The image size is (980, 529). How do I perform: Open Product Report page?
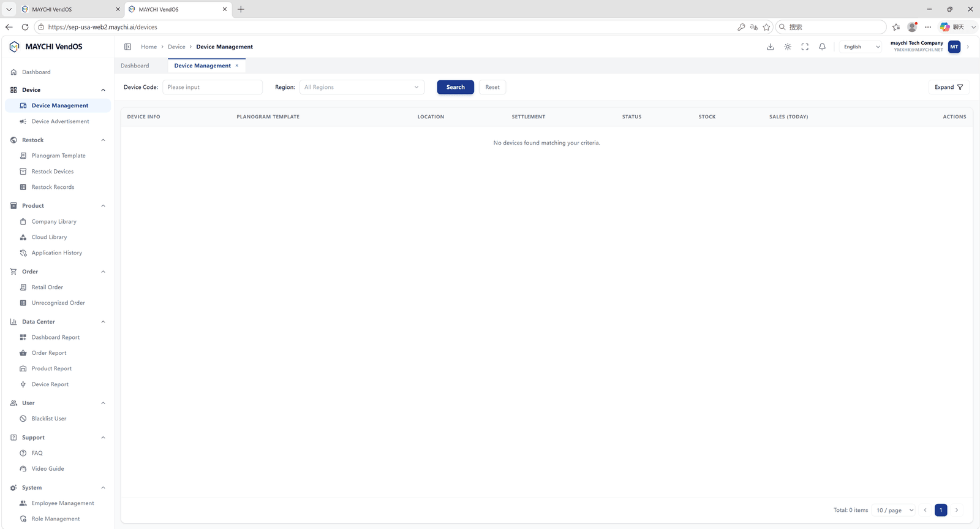pyautogui.click(x=58, y=368)
